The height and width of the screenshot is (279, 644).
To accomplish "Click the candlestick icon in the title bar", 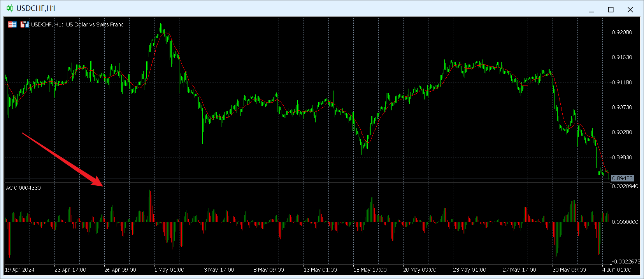I will [x=10, y=8].
